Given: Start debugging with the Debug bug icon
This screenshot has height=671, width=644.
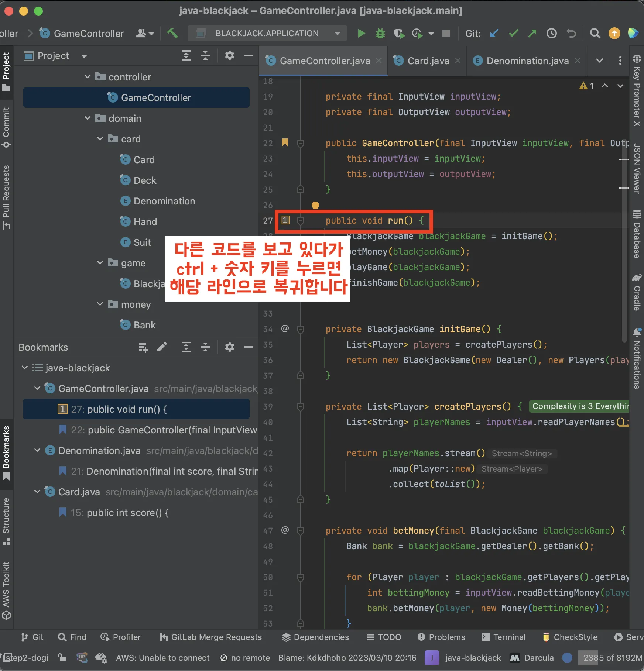Looking at the screenshot, I should [380, 34].
